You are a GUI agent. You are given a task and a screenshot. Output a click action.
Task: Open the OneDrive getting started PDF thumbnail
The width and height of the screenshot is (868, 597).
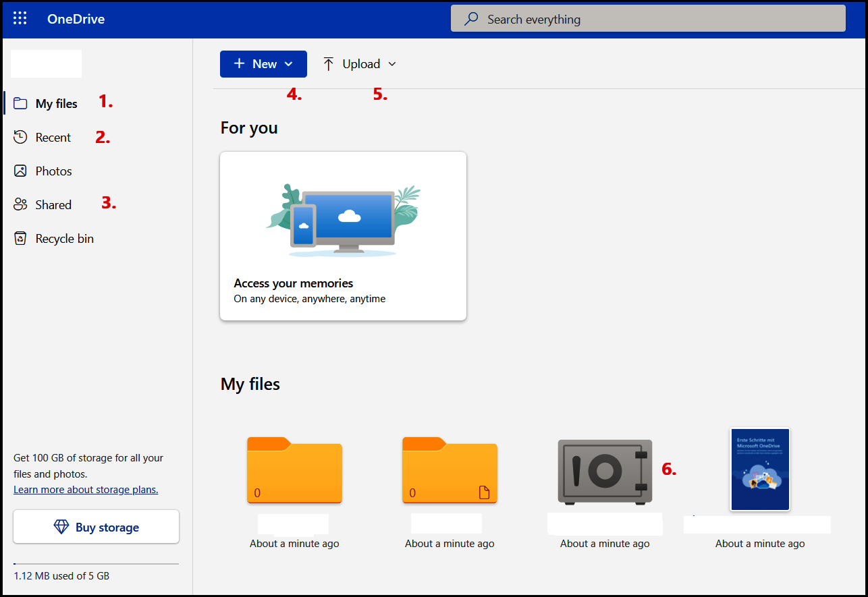click(x=759, y=469)
